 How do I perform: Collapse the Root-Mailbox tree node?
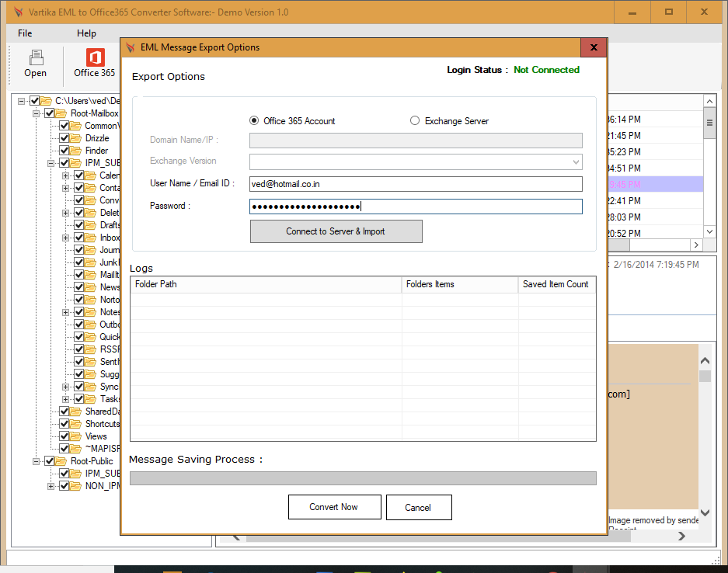click(x=37, y=113)
